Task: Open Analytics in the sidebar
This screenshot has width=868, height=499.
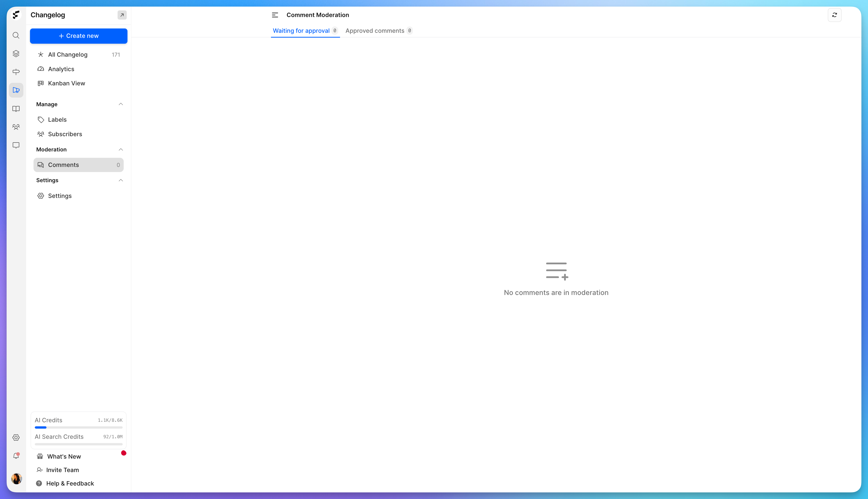Action: click(x=78, y=69)
